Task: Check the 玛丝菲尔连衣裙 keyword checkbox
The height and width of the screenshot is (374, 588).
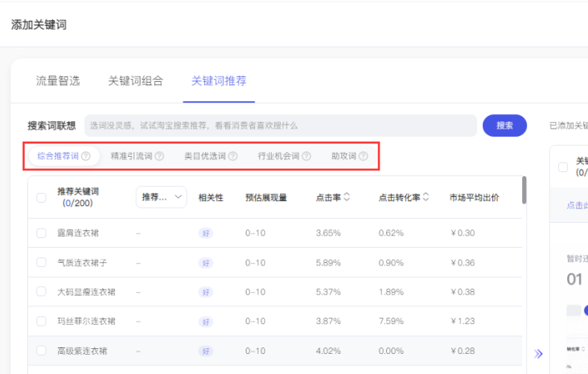Action: point(41,322)
